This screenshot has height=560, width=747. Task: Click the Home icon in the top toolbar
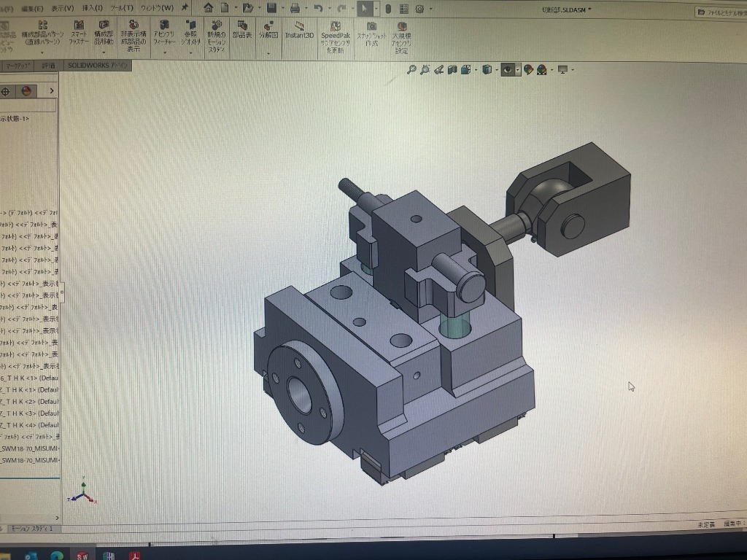coord(209,9)
